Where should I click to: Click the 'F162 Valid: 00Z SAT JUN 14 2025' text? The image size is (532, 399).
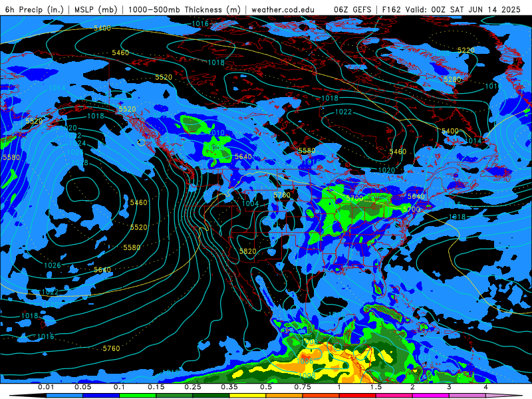pyautogui.click(x=452, y=9)
